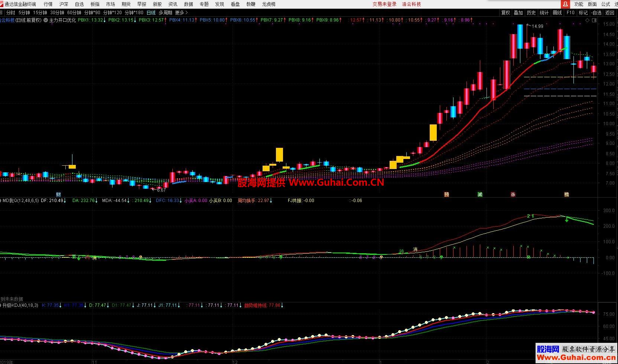Click the 涨 marker below chart
This screenshot has width=618, height=364.
(513, 194)
